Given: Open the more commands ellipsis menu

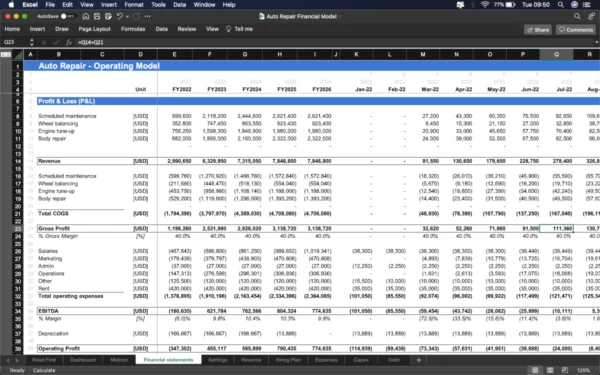Looking at the screenshot, I should coord(147,16).
